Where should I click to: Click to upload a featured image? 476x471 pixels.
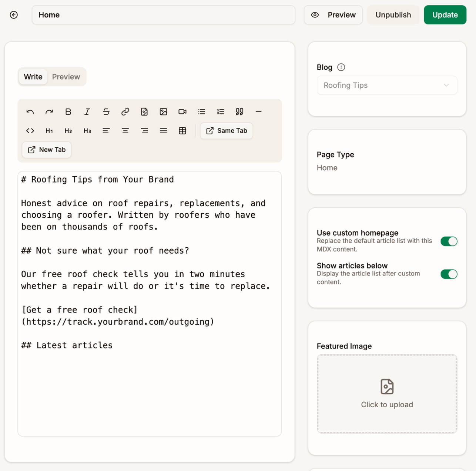coord(387,394)
